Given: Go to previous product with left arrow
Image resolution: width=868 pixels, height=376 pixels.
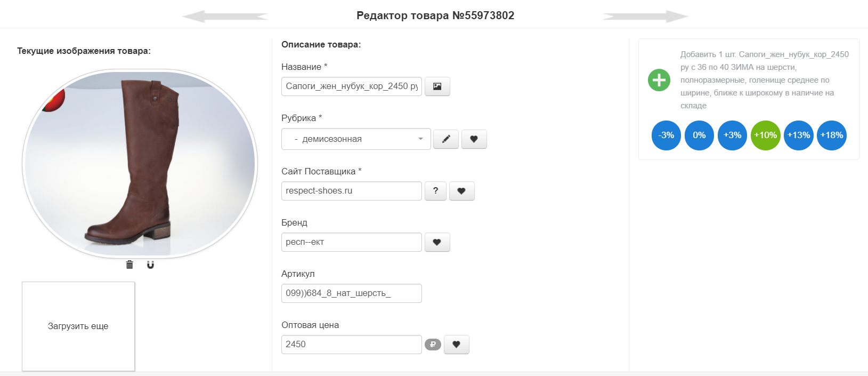Looking at the screenshot, I should (225, 17).
